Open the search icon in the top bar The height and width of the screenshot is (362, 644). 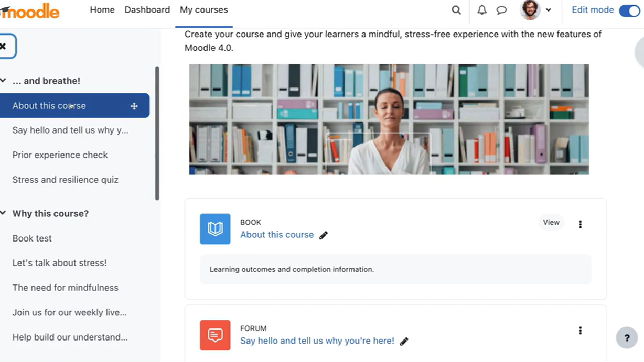coord(456,10)
